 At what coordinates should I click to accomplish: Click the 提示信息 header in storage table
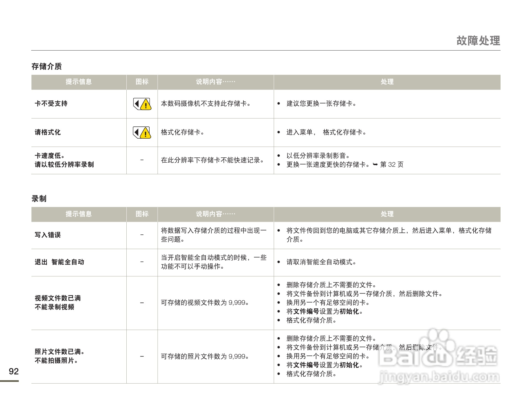point(79,82)
